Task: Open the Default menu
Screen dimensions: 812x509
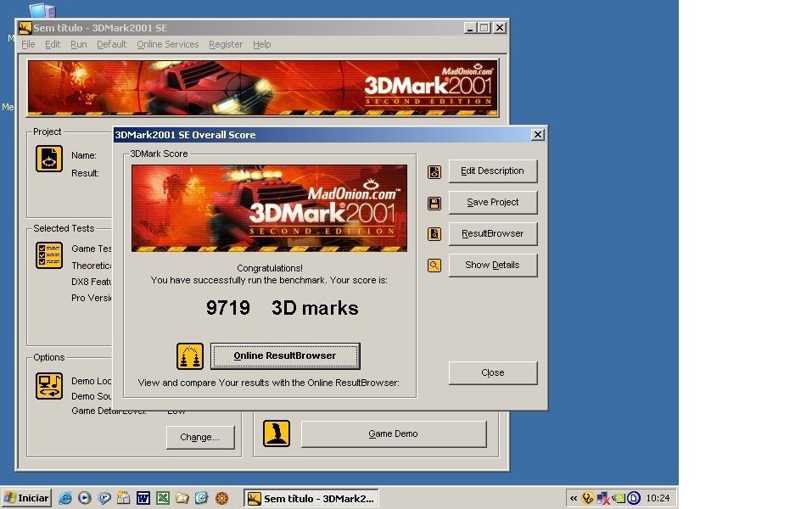Action: click(x=111, y=44)
